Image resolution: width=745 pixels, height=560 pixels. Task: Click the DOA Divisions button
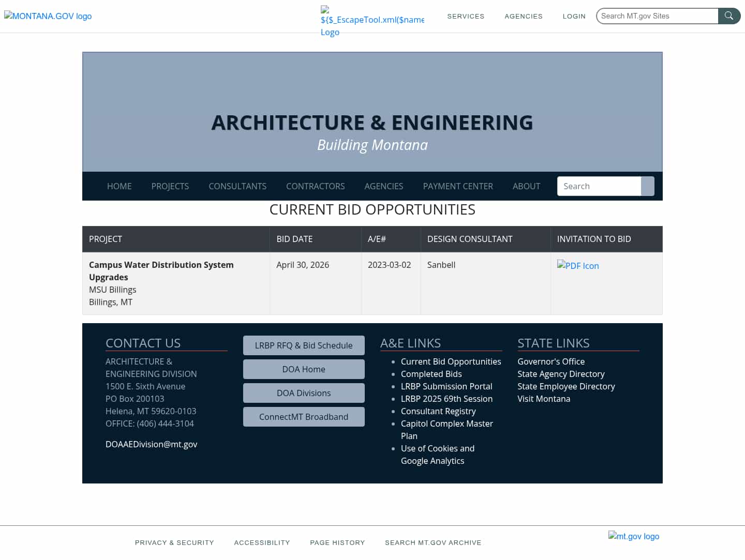(x=304, y=393)
